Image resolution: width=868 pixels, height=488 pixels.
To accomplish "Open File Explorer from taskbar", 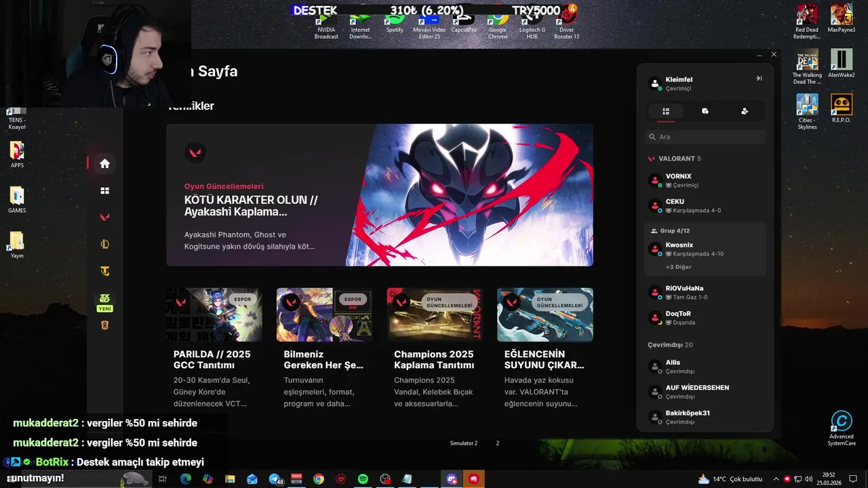I will pos(230,479).
